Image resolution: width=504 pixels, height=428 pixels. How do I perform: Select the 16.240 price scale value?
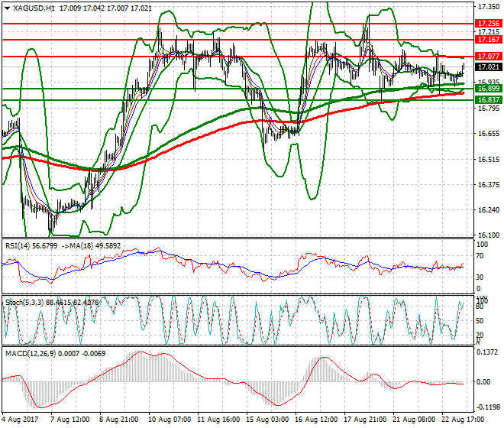489,210
